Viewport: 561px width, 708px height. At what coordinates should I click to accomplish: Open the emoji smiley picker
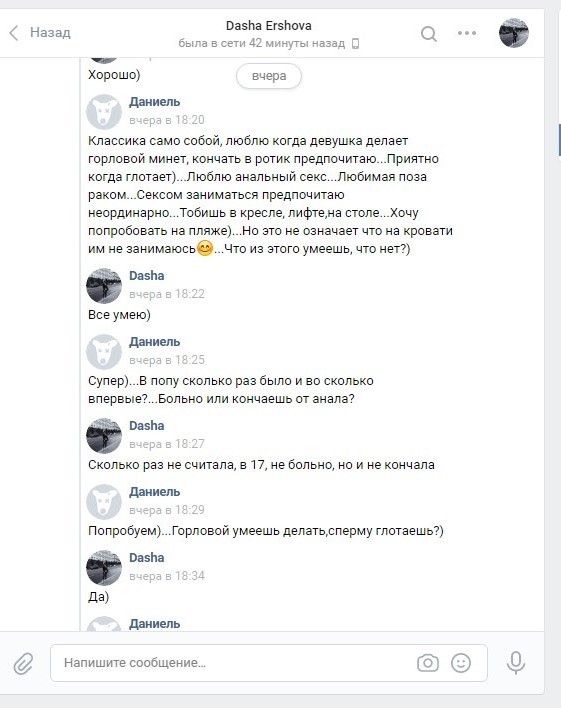(x=461, y=663)
